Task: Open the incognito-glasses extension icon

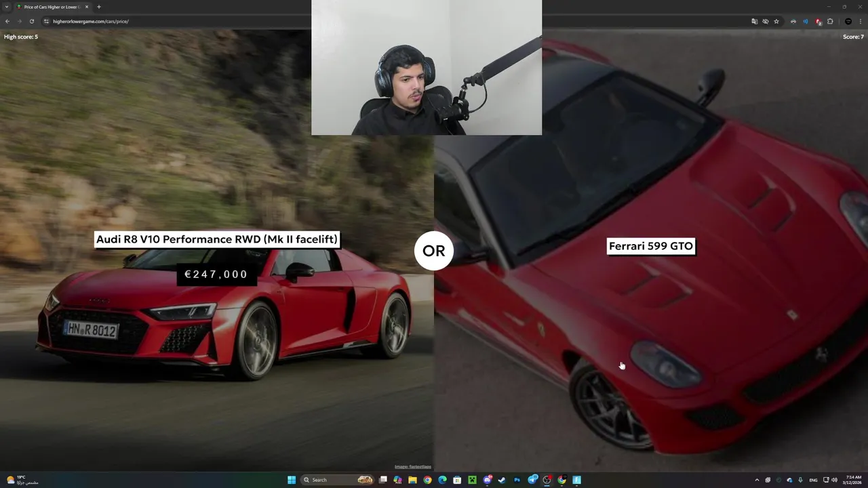Action: (793, 21)
